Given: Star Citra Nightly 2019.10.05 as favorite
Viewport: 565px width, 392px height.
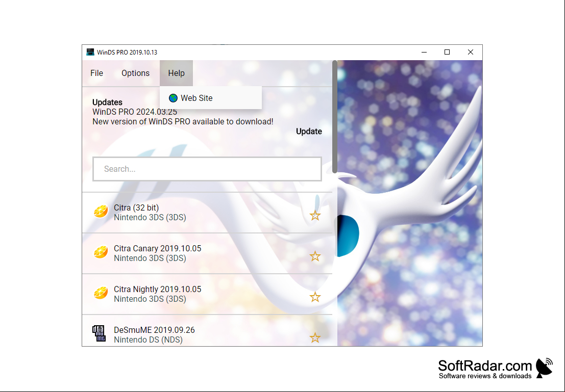Looking at the screenshot, I should point(315,297).
